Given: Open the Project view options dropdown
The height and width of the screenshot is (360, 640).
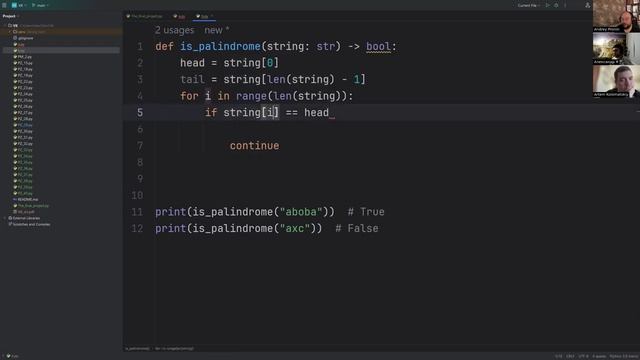Looking at the screenshot, I should click(11, 16).
